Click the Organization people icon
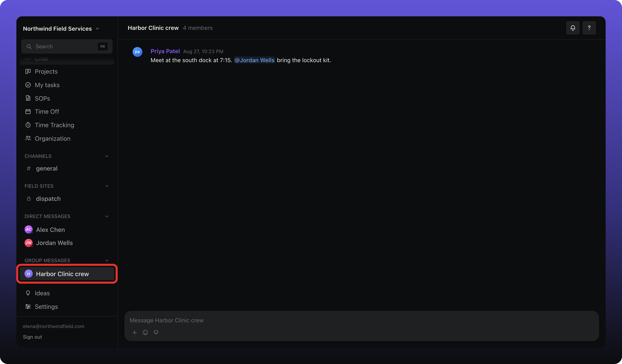This screenshot has height=364, width=622. click(x=28, y=138)
